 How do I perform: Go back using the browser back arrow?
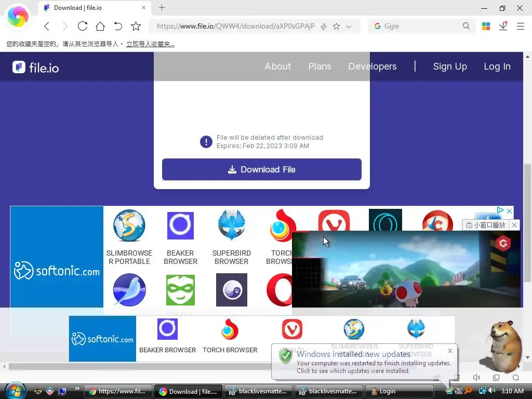(x=47, y=26)
